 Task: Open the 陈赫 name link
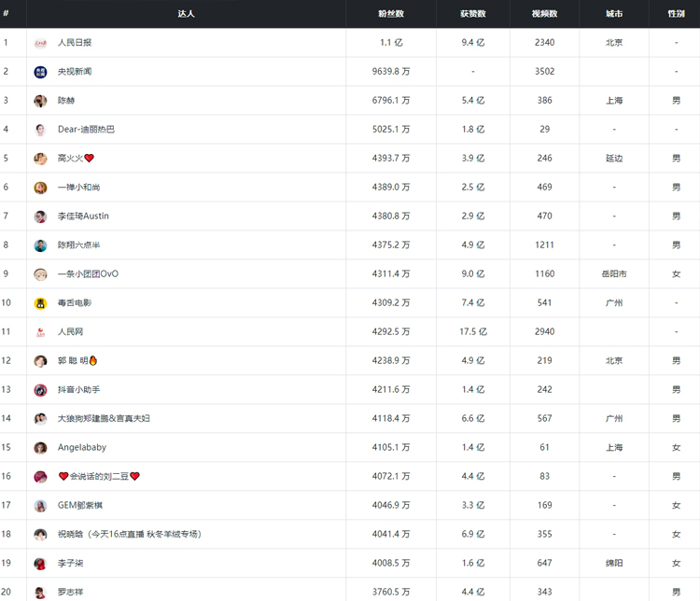tap(66, 101)
